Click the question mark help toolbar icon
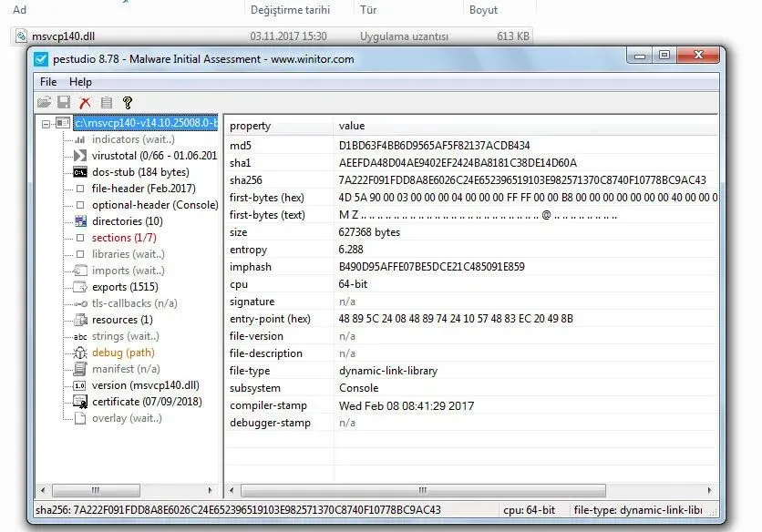Screen dimensions: 762x532 coord(128,103)
